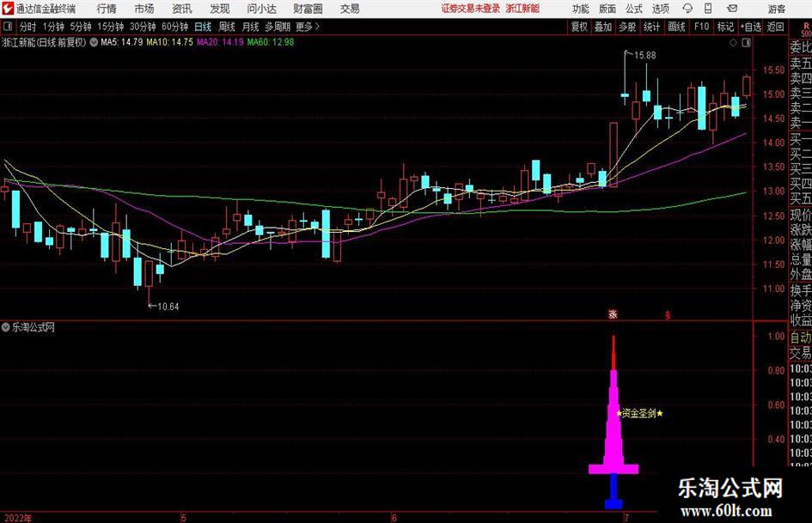Click the red R 500 indicator

coord(806,29)
